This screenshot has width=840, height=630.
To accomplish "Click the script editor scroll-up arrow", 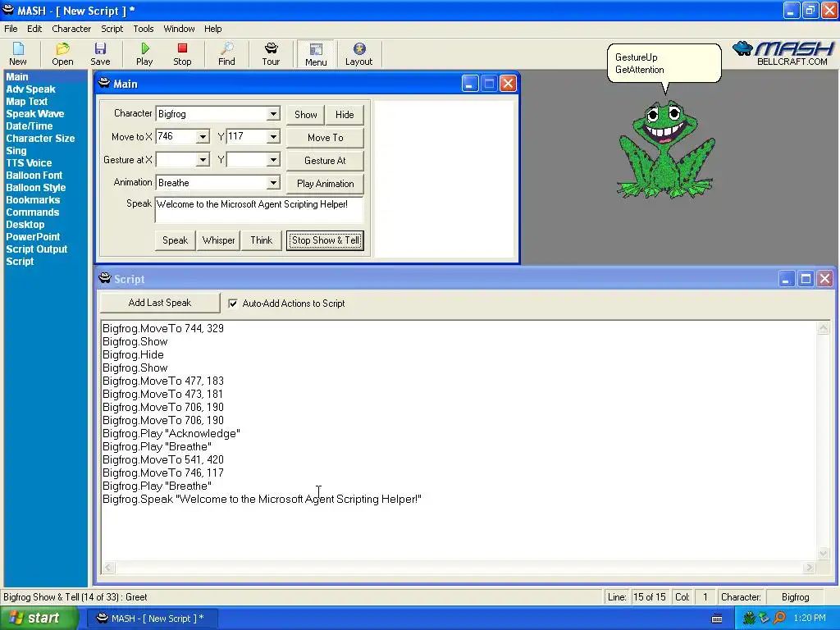I will [x=824, y=328].
